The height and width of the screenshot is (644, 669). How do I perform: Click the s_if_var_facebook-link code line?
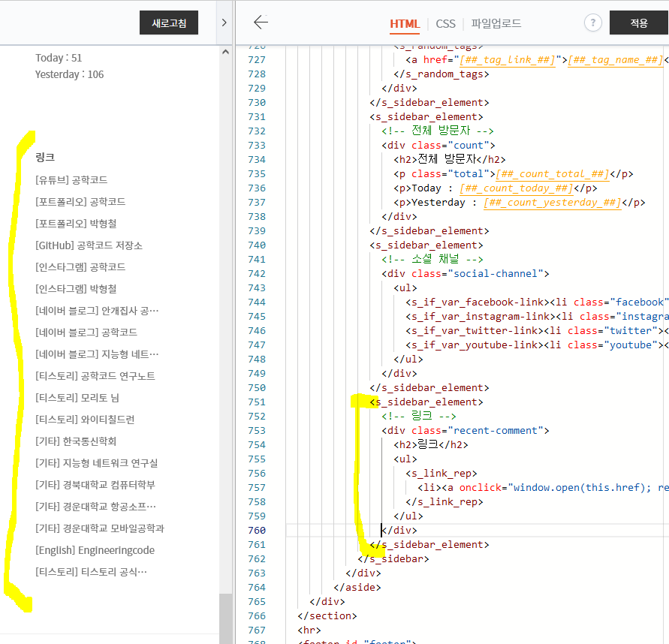(537, 302)
